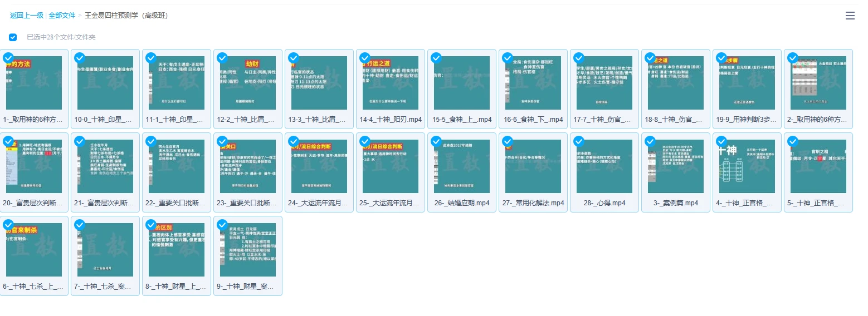Screen dimensions: 868x316
Task: Click the 20-_富贵层次判断 video thumbnail
Action: pyautogui.click(x=34, y=166)
